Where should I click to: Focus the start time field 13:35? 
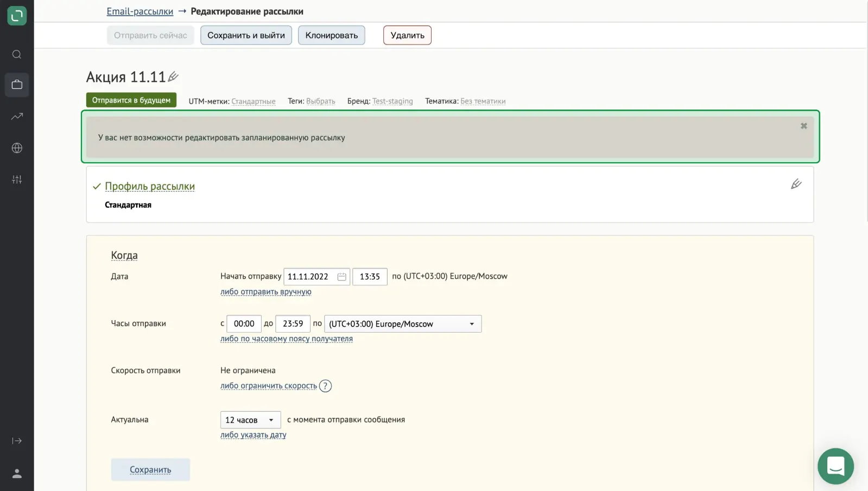(370, 277)
